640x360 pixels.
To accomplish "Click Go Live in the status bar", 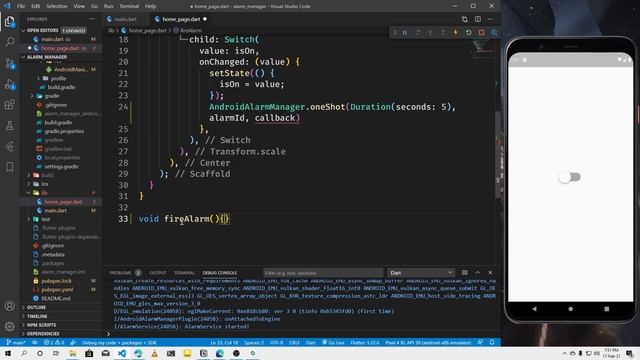I will tap(333, 342).
